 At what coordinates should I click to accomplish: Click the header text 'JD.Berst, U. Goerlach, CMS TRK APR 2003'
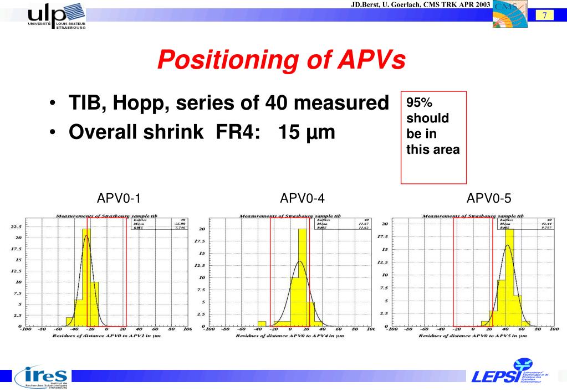click(x=421, y=4)
